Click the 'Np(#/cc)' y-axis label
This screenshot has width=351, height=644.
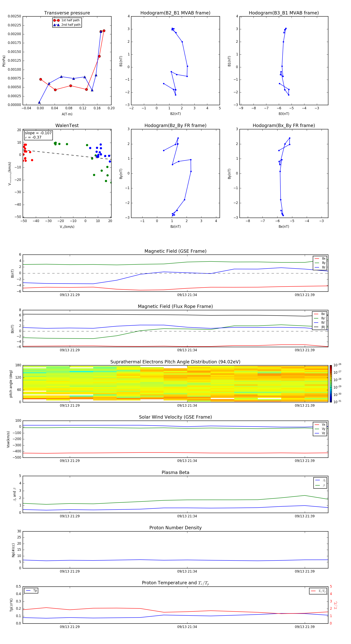pyautogui.click(x=13, y=550)
